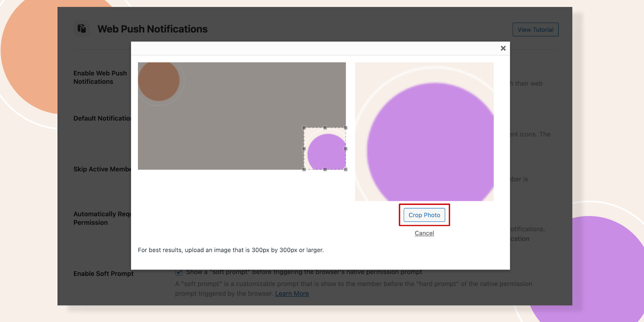Click the bottom-left crop selection handle
Screen dimensions: 644x322
point(304,169)
